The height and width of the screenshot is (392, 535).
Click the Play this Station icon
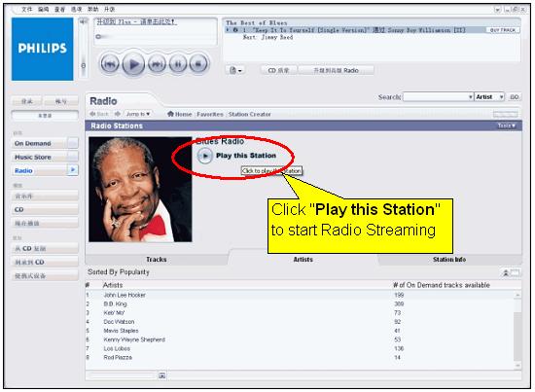point(204,156)
